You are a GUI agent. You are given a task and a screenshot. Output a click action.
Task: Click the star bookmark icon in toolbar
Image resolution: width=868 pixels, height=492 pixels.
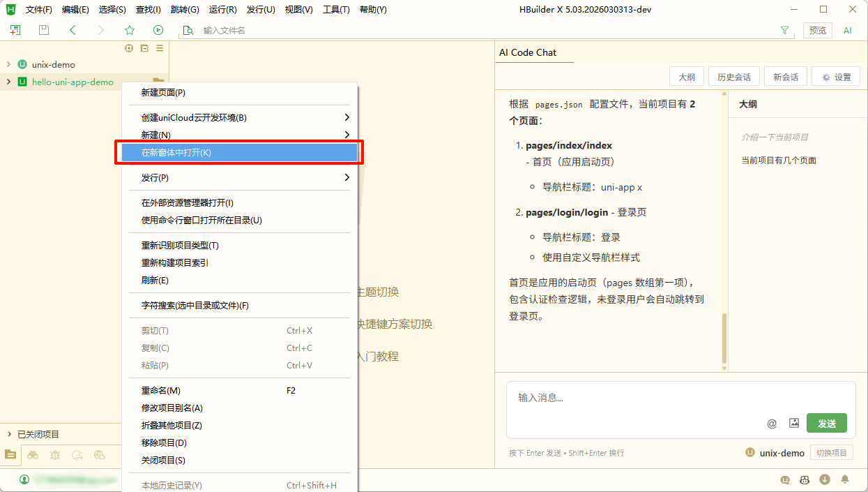coord(129,30)
